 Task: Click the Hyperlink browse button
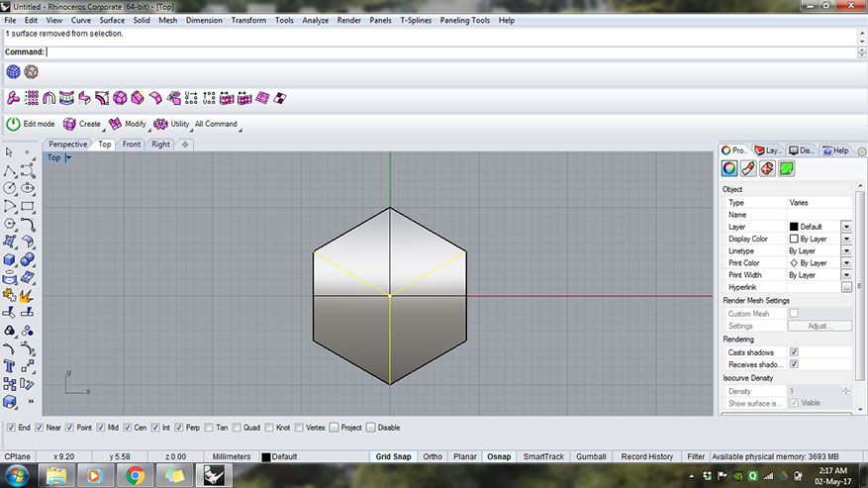846,287
